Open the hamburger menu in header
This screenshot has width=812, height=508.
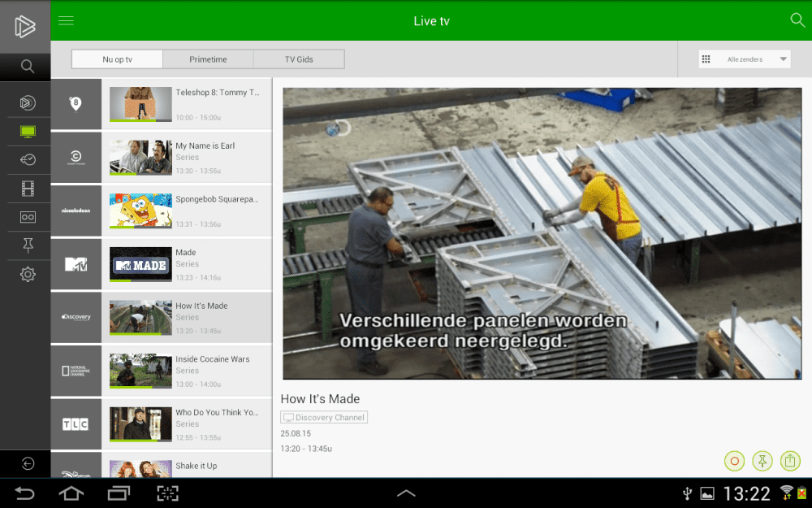coord(66,20)
